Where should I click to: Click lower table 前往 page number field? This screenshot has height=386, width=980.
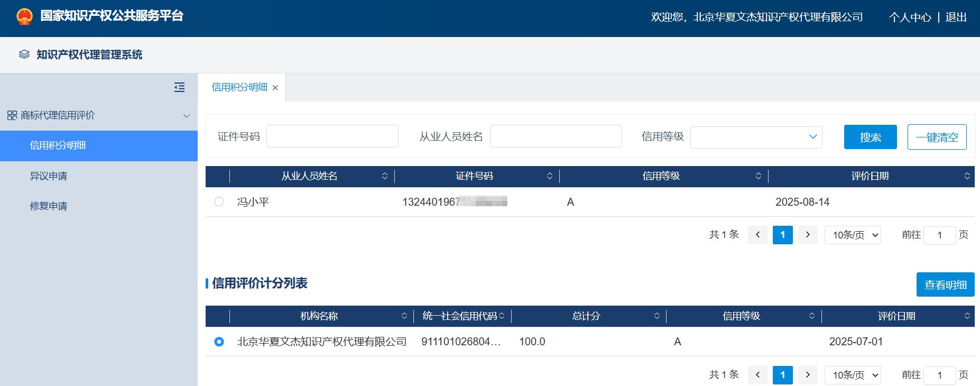click(x=940, y=375)
